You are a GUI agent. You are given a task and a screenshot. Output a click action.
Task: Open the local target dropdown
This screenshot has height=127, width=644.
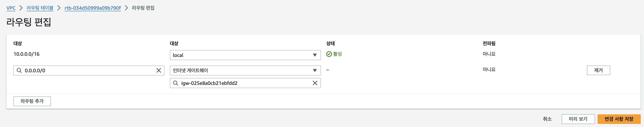coord(245,55)
